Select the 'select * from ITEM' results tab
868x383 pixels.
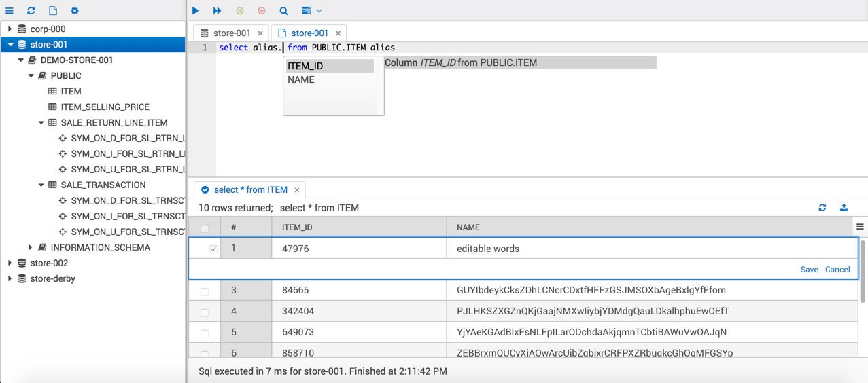click(250, 190)
